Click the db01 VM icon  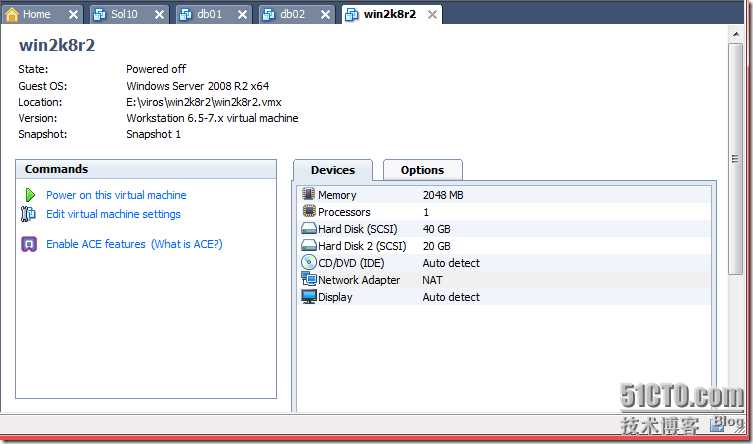tap(185, 15)
